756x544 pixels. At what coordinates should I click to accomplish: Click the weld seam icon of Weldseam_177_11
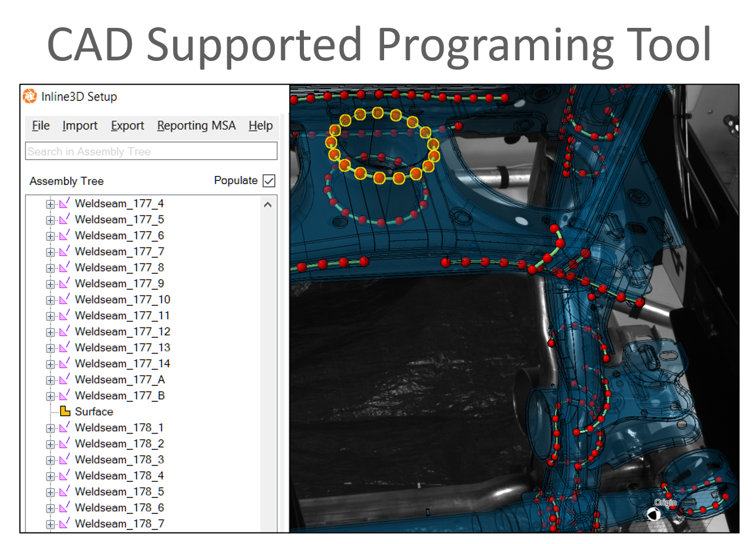[65, 315]
